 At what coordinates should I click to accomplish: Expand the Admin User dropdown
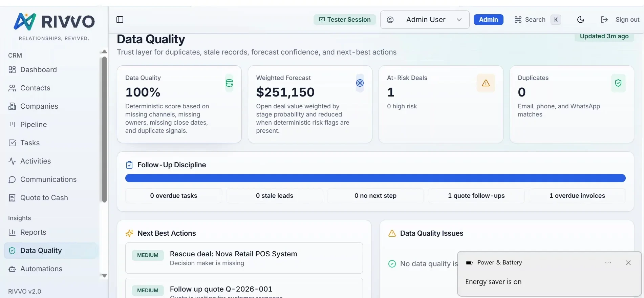tap(425, 20)
